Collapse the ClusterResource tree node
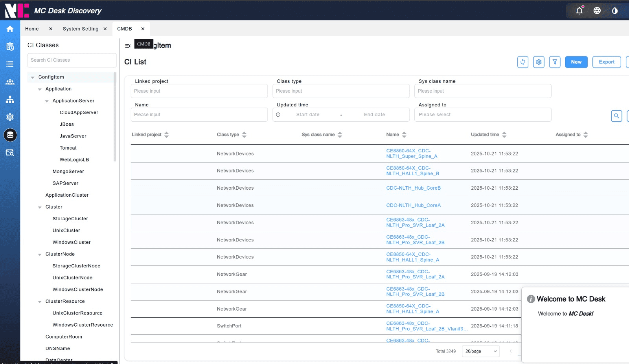This screenshot has width=629, height=364. click(x=40, y=302)
